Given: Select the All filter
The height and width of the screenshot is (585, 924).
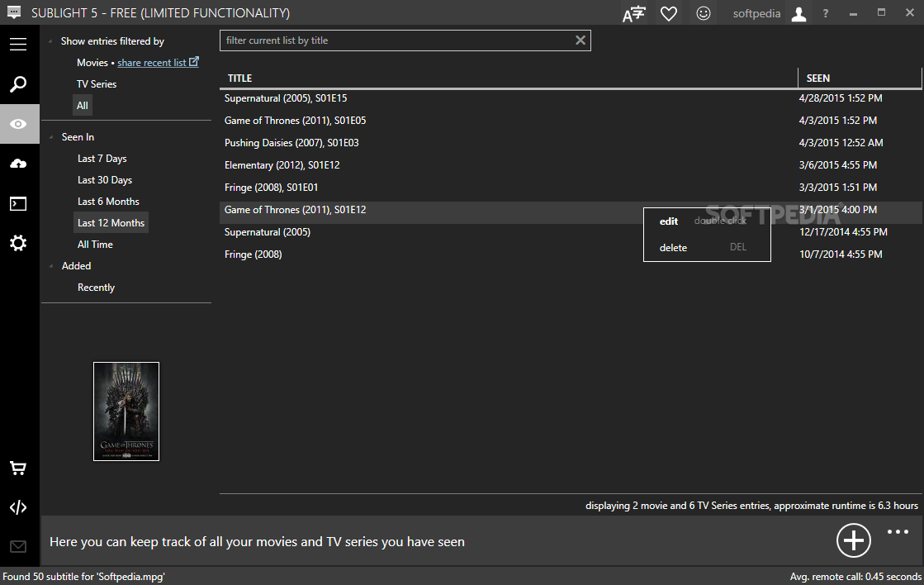Looking at the screenshot, I should (83, 106).
